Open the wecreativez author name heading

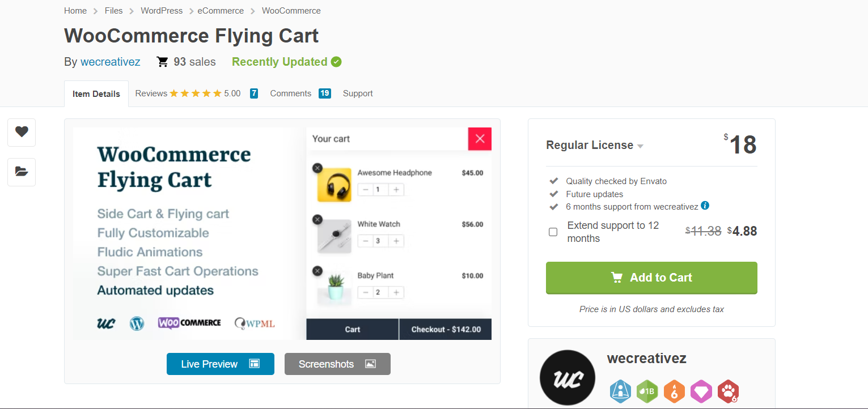(647, 358)
